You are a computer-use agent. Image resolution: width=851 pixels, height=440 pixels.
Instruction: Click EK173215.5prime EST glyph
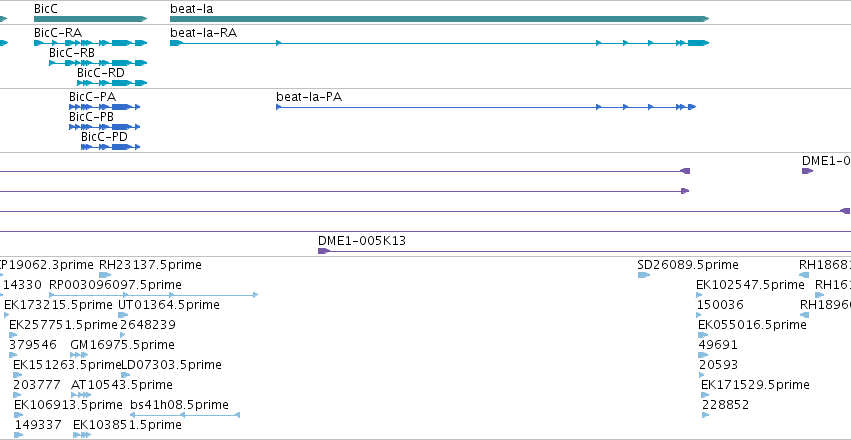point(8,315)
